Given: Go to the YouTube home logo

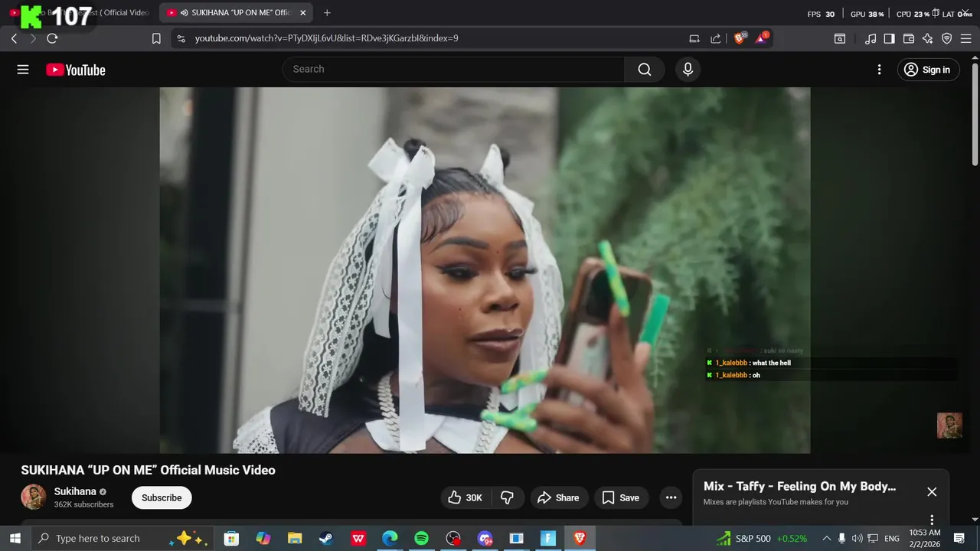Looking at the screenshot, I should coord(76,70).
